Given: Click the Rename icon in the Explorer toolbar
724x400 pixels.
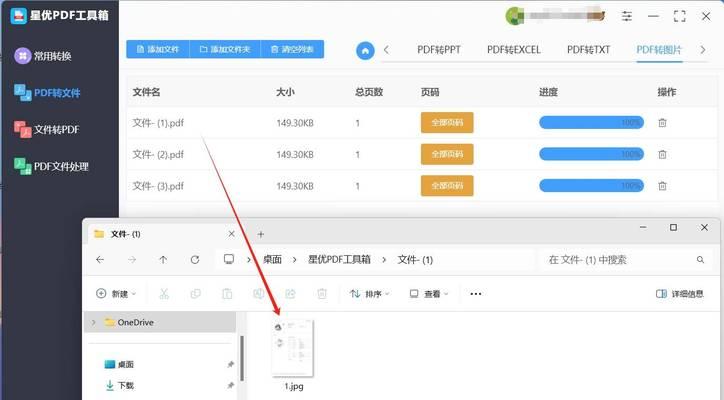Looking at the screenshot, I should pyautogui.click(x=259, y=294).
